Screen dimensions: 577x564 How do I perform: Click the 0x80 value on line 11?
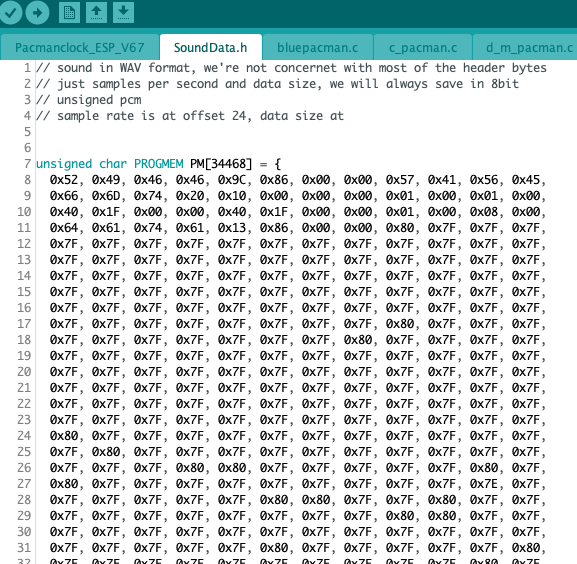[400, 228]
